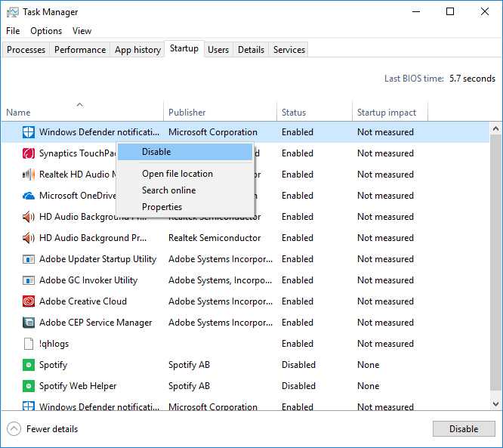Select the Realtek HD Audio speaker icon

click(29, 175)
